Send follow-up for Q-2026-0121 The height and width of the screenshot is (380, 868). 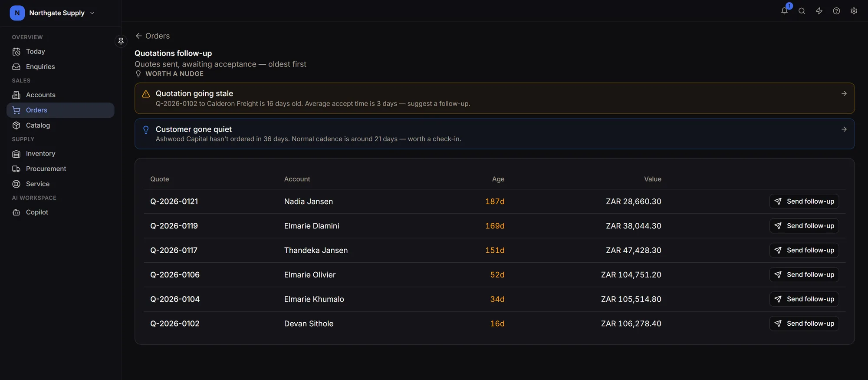coord(804,202)
